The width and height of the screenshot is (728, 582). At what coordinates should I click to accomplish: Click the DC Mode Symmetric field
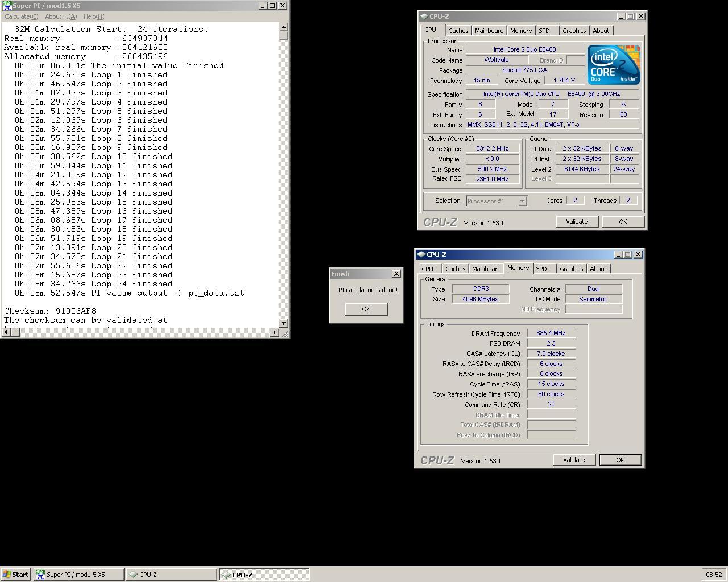(x=593, y=299)
